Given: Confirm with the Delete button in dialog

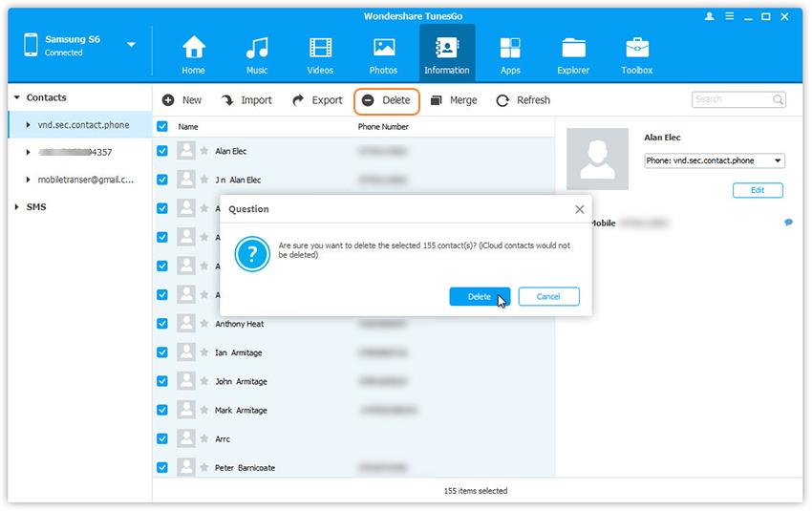Looking at the screenshot, I should (480, 297).
